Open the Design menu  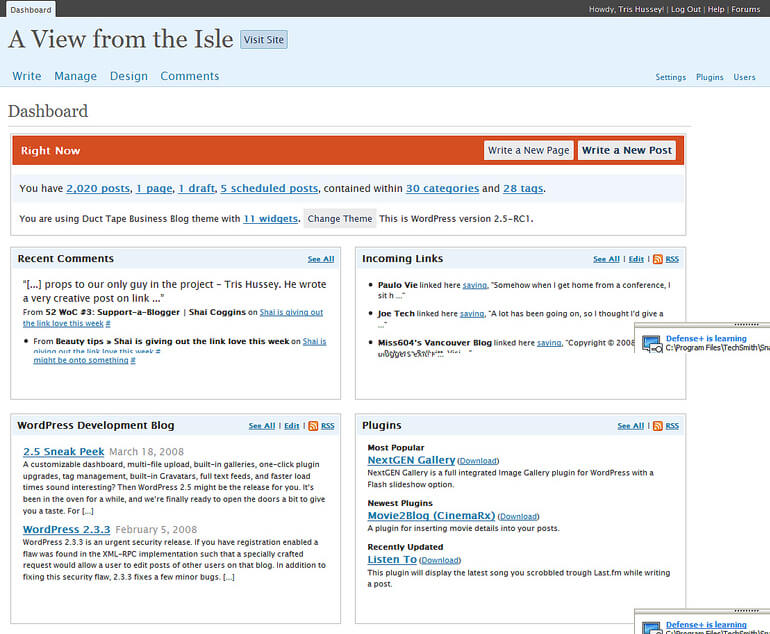[129, 76]
